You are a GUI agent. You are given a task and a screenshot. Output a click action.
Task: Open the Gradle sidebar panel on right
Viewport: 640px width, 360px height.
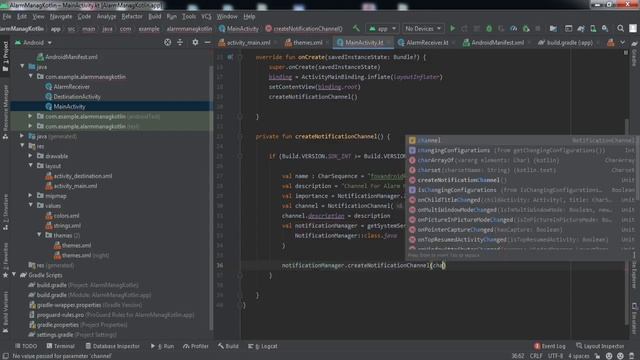click(635, 54)
